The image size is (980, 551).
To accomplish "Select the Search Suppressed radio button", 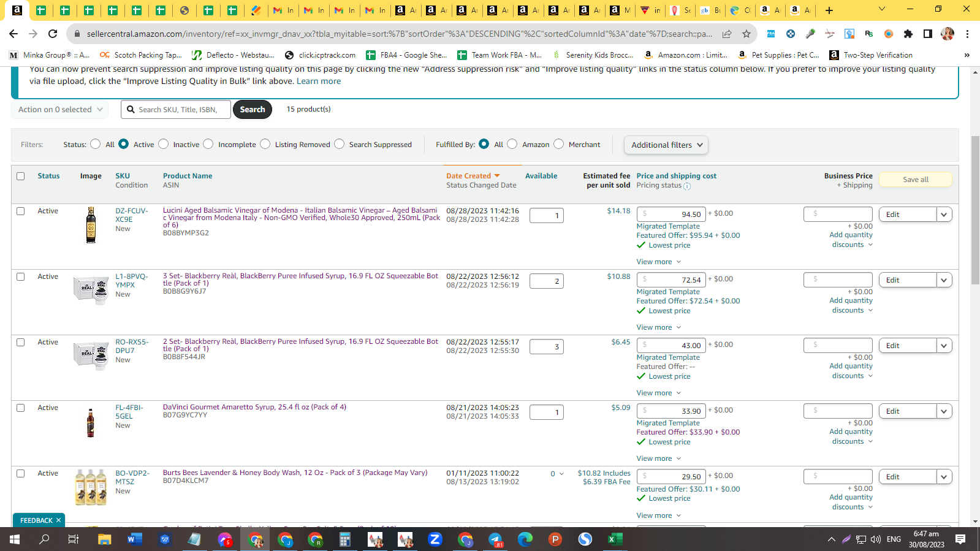I will pyautogui.click(x=339, y=144).
